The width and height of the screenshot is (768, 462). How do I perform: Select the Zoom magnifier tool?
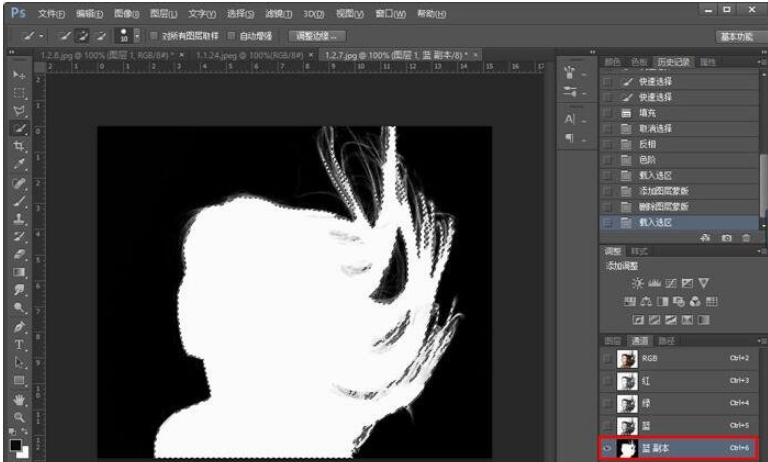(19, 414)
